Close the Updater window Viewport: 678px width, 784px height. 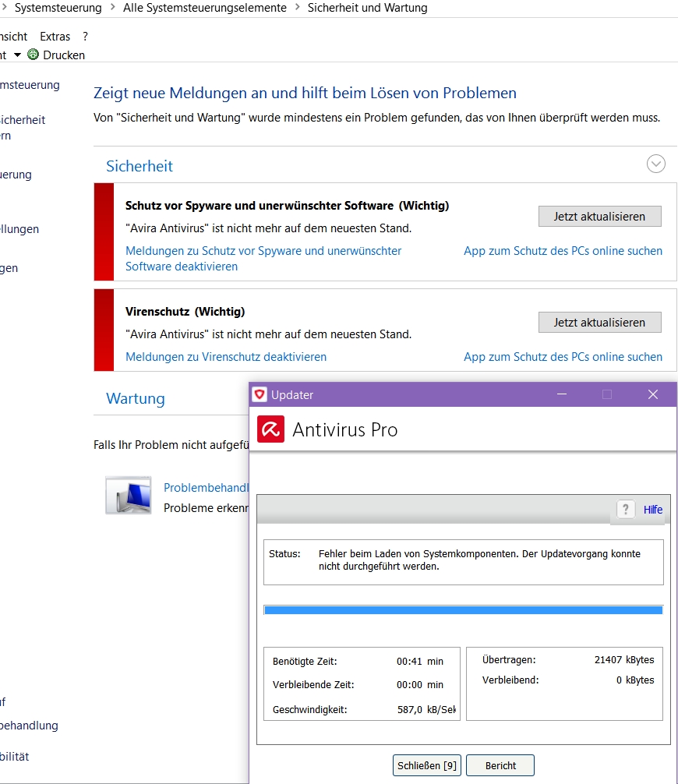653,394
